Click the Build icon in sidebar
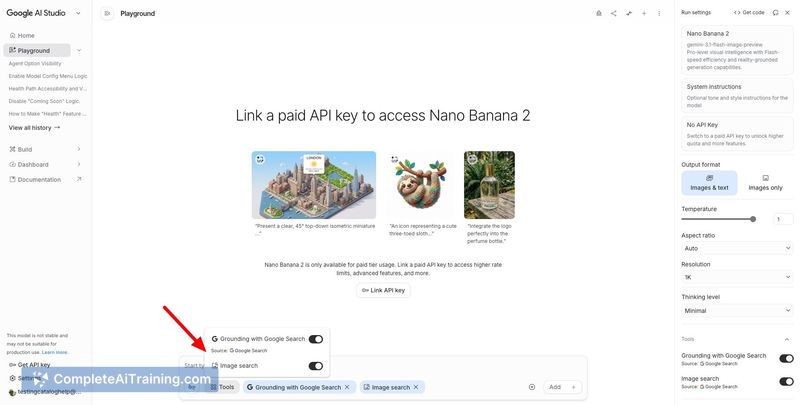800x405 pixels. point(12,149)
